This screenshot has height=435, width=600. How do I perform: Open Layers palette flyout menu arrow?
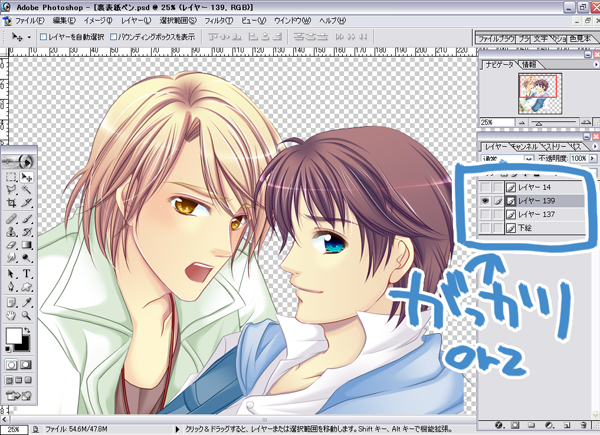tap(595, 147)
